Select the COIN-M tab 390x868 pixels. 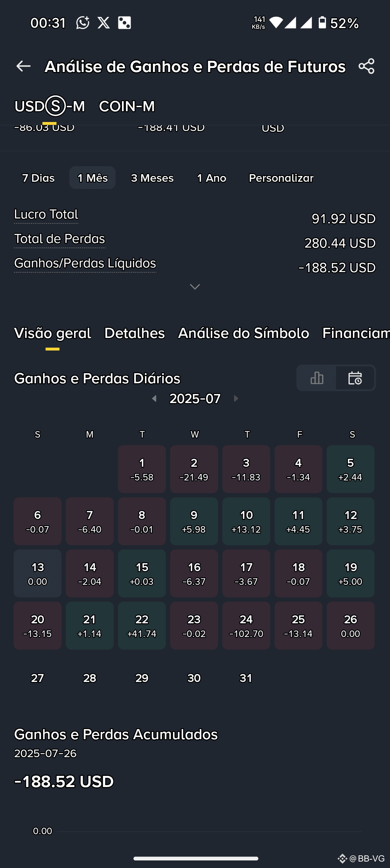click(x=127, y=106)
